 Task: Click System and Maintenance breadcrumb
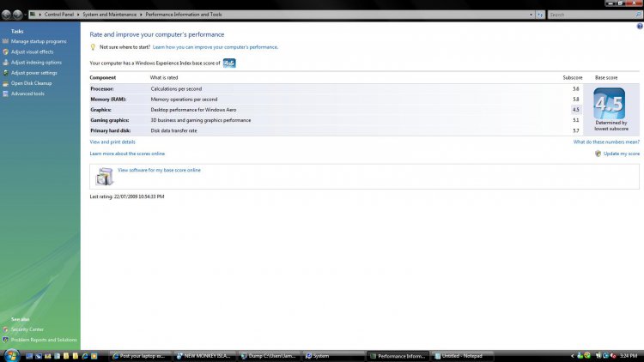(x=110, y=15)
